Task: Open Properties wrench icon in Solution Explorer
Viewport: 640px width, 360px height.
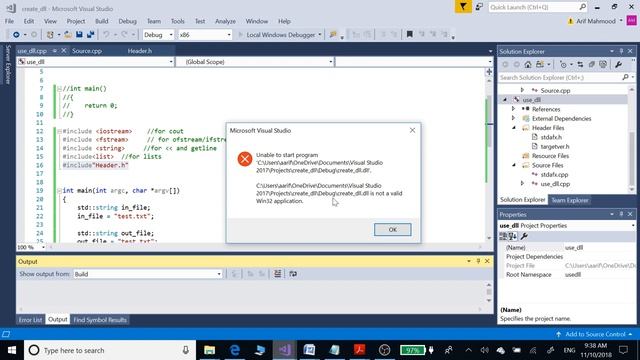Action: (x=618, y=64)
